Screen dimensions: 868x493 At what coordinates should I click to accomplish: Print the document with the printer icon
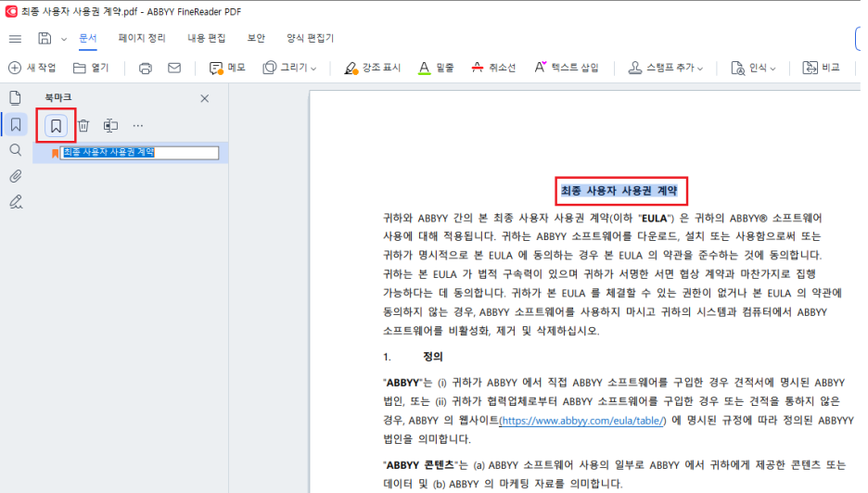tap(145, 68)
